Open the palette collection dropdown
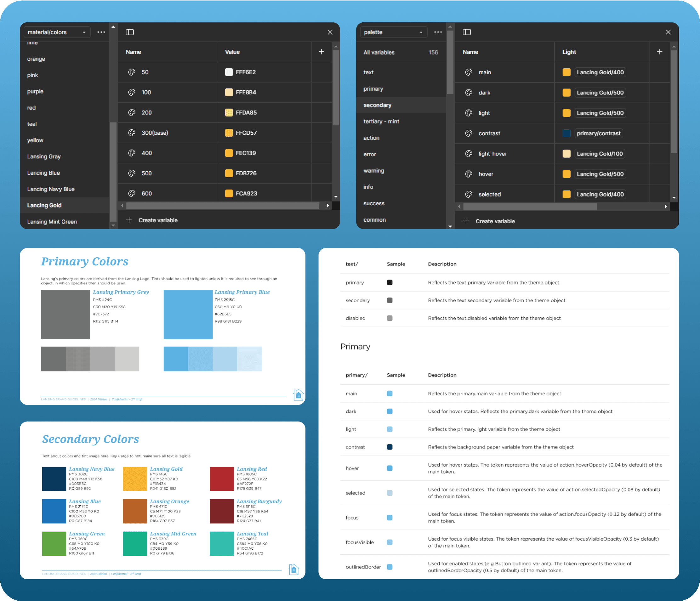700x601 pixels. (x=393, y=32)
